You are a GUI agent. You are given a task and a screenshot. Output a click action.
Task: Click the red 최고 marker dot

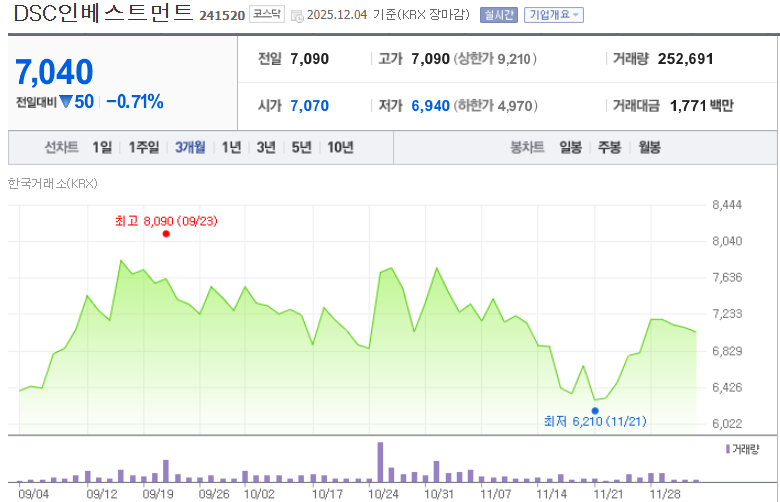pyautogui.click(x=166, y=234)
